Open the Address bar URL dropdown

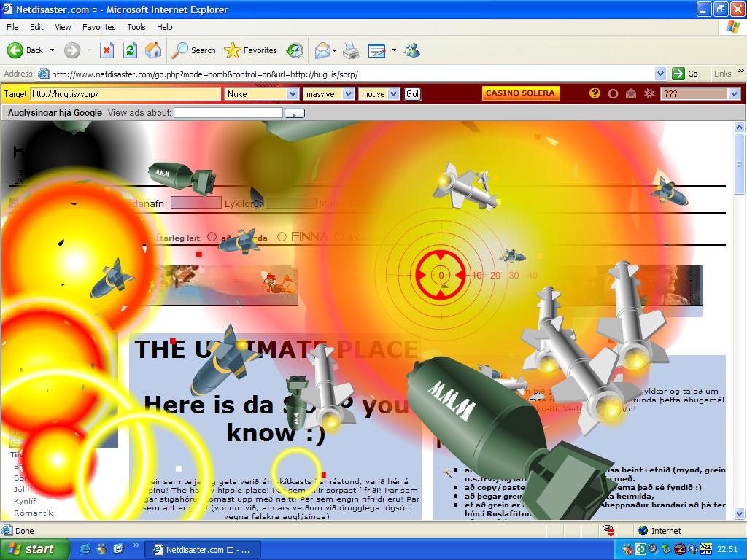click(660, 74)
